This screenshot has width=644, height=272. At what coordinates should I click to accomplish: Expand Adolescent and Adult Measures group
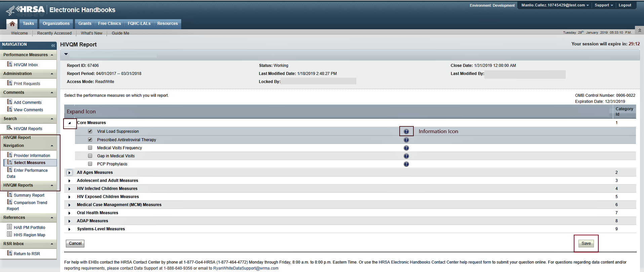(x=70, y=181)
